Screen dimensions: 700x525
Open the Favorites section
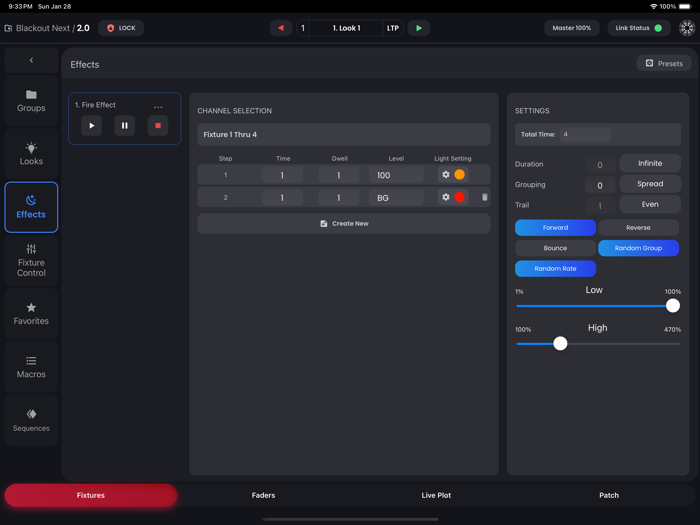31,314
